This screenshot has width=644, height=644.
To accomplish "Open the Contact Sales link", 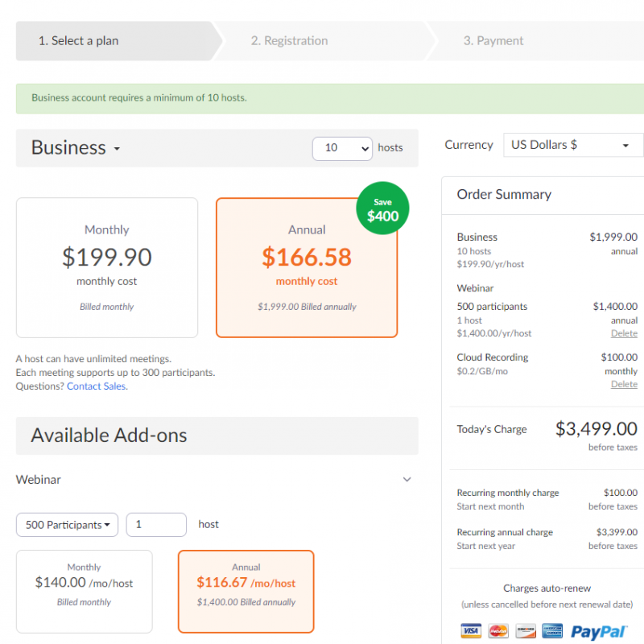I will pyautogui.click(x=97, y=386).
